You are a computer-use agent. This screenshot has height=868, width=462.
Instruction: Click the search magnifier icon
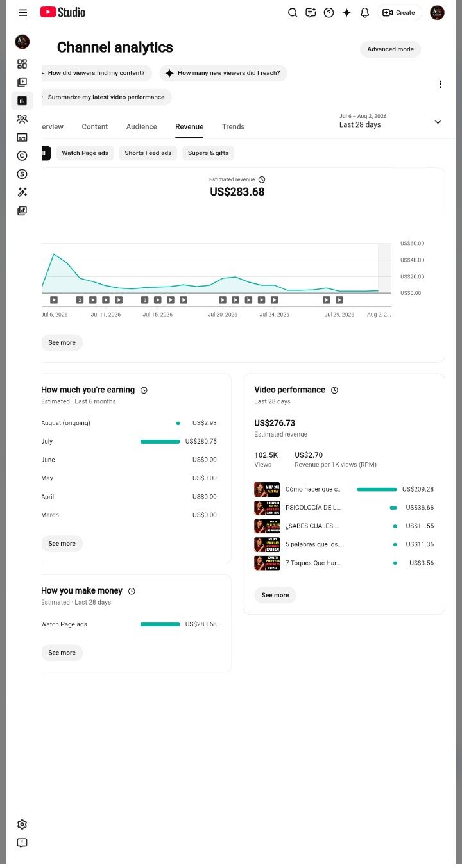[x=293, y=13]
